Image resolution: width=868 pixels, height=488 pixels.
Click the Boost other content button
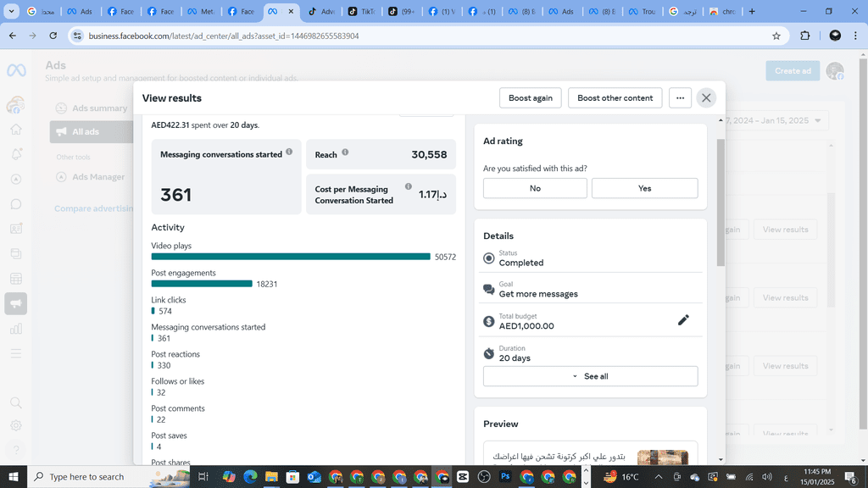click(615, 98)
